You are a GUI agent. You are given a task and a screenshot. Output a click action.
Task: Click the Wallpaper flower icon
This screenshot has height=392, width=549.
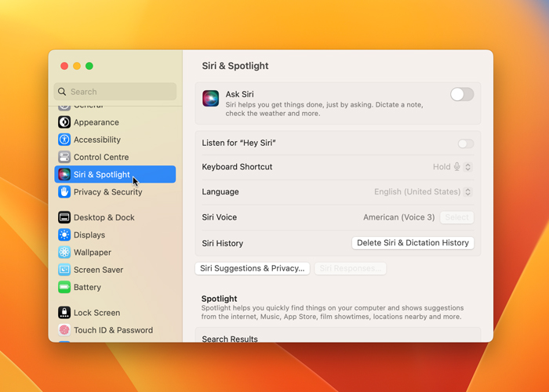64,252
